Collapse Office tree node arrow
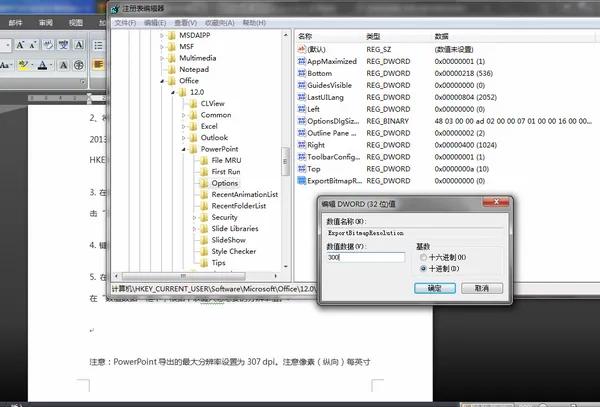The height and width of the screenshot is (407, 600). (162, 81)
